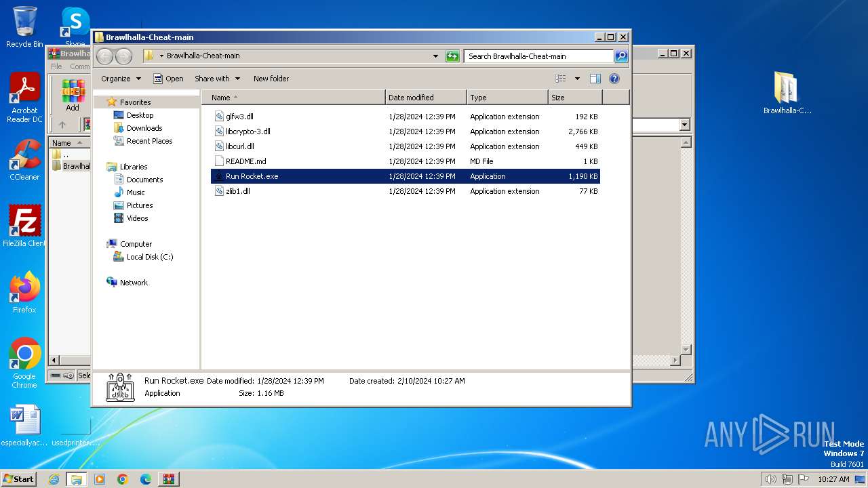868x488 pixels.
Task: Click the New folder button
Action: click(x=271, y=79)
